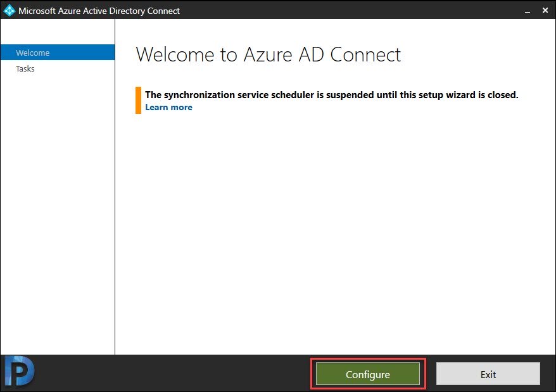Click the scheduler suspended warning message
Viewport: 556px width, 392px height.
332,95
